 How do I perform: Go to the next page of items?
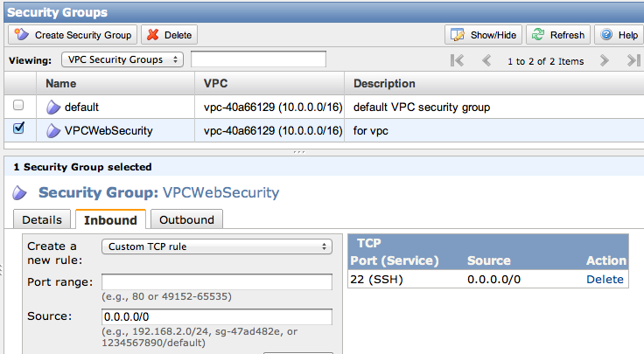(604, 60)
